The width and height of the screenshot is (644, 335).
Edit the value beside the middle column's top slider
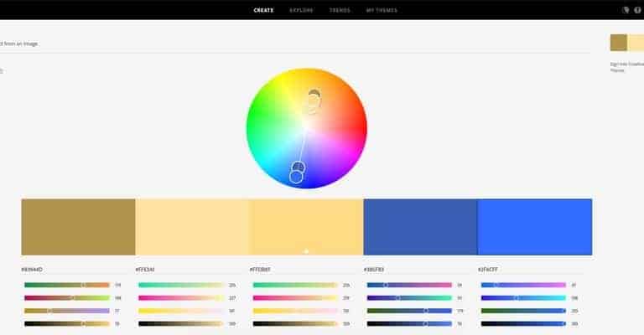tap(346, 285)
